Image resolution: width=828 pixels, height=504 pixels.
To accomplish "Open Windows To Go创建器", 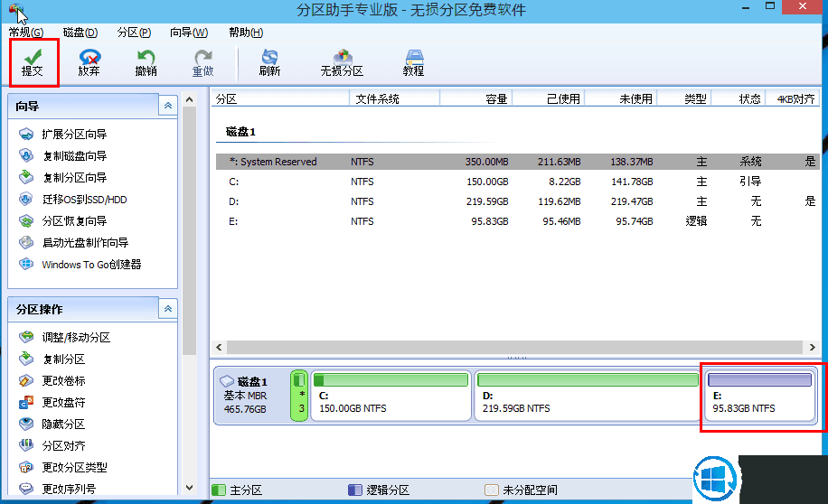I will pos(80,264).
